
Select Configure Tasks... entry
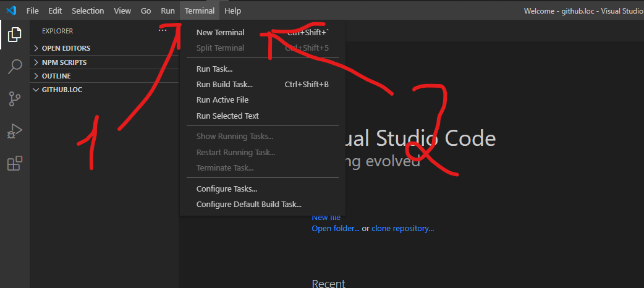[263, 189]
